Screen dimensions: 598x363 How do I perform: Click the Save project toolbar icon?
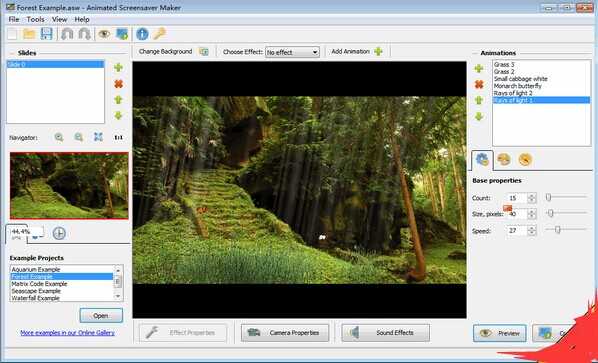[46, 34]
